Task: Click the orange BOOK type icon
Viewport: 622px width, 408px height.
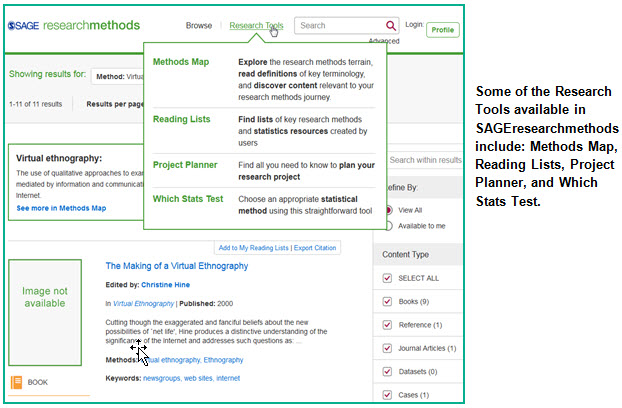Action: tap(17, 382)
